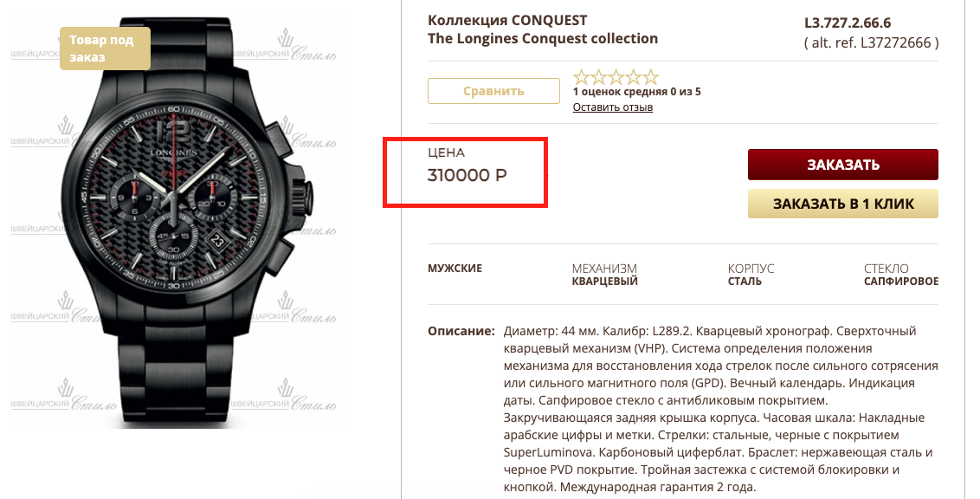Click the Коллекция CONQUEST heading
This screenshot has width=980, height=499.
coord(507,21)
